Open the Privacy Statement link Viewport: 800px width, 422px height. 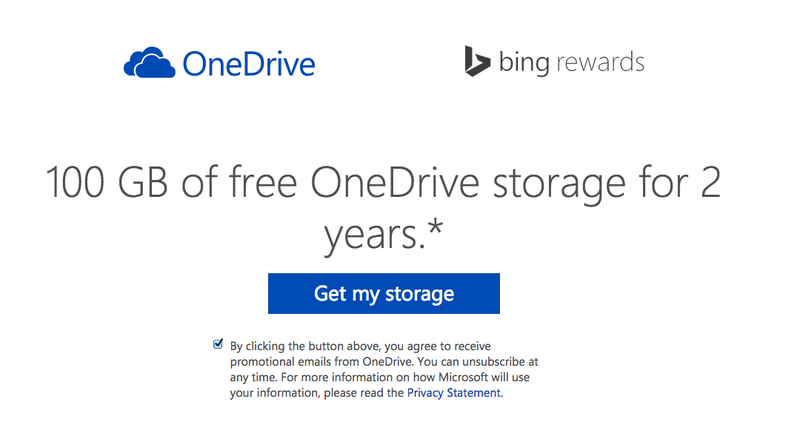(454, 393)
